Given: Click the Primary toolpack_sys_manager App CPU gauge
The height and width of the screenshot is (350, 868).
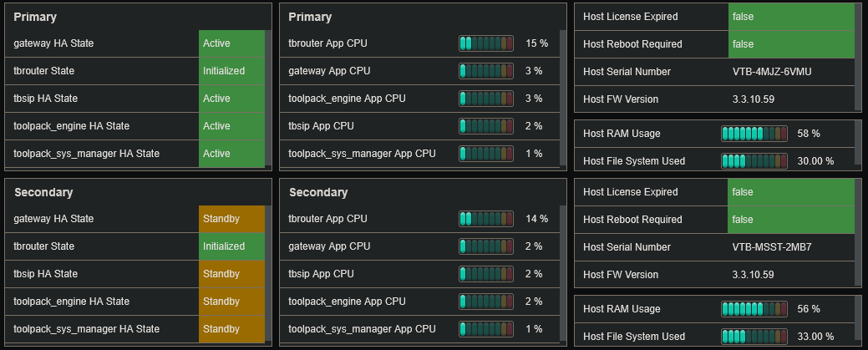Looking at the screenshot, I should tap(486, 154).
